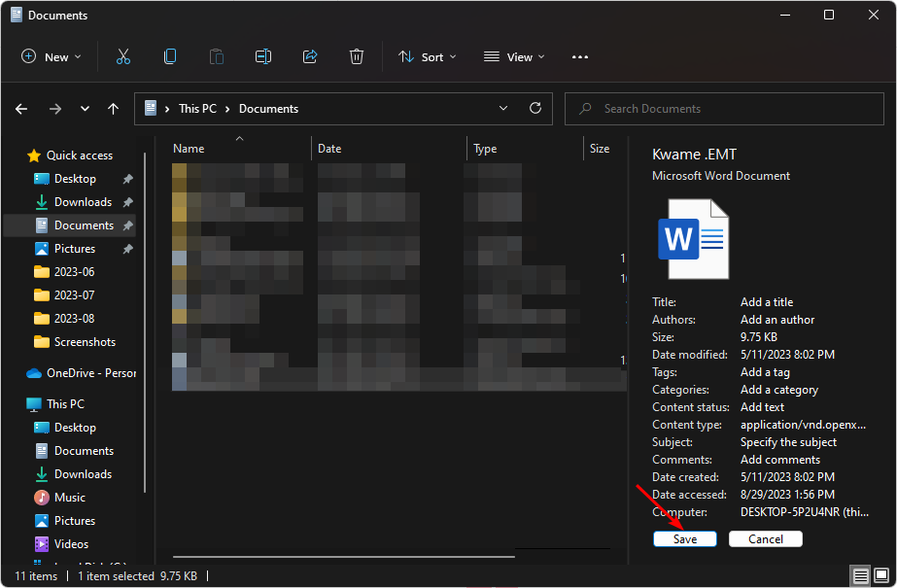Switch to details view layout icon
This screenshot has height=588, width=897.
tap(860, 576)
